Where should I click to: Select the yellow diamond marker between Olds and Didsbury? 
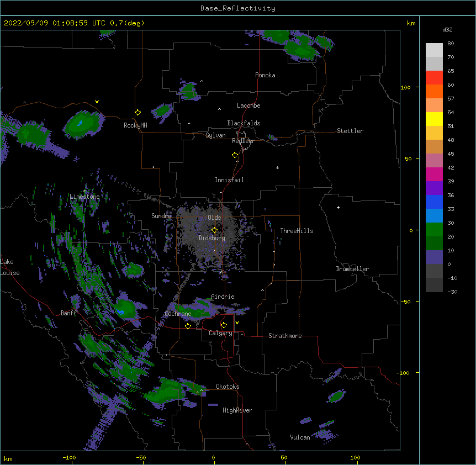pos(215,230)
